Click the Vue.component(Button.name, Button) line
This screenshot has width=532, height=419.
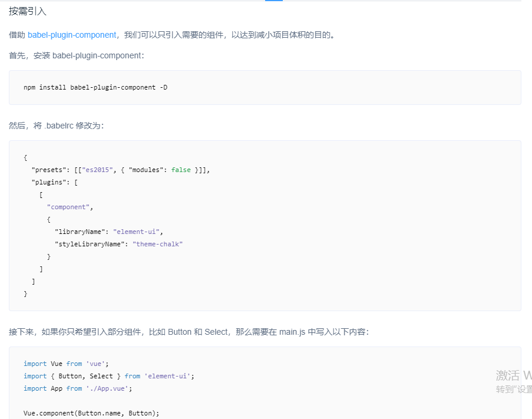tap(91, 413)
